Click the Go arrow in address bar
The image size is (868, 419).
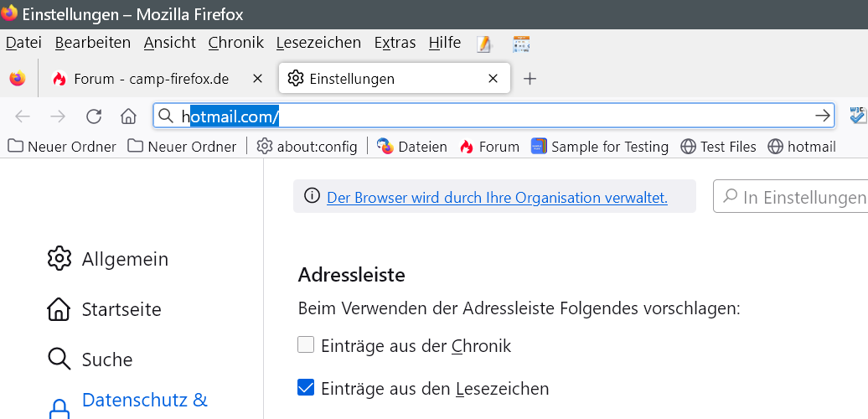tap(823, 116)
